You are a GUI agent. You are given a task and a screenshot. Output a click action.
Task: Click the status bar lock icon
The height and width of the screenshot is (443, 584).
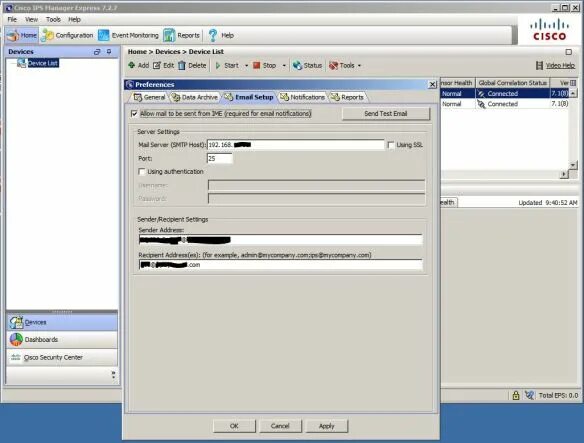point(516,395)
